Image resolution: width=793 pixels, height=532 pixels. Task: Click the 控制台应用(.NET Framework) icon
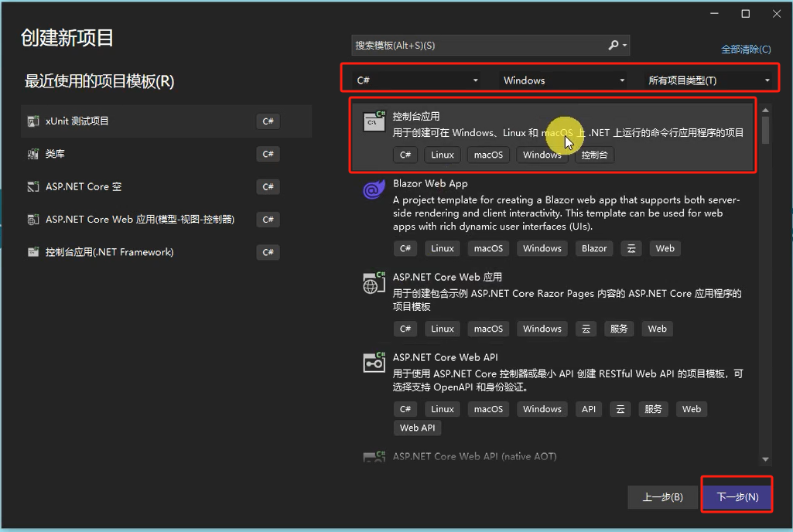tap(32, 252)
